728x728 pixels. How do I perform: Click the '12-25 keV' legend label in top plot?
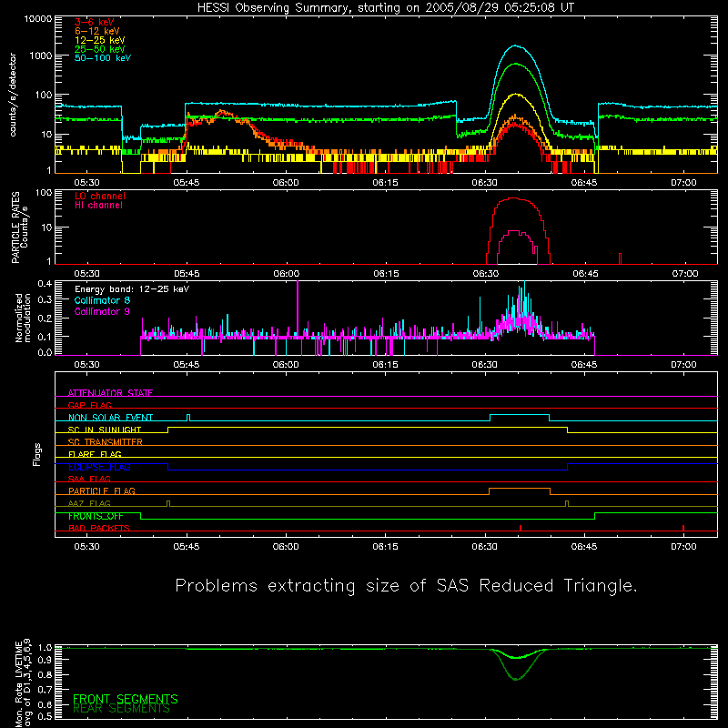click(100, 40)
